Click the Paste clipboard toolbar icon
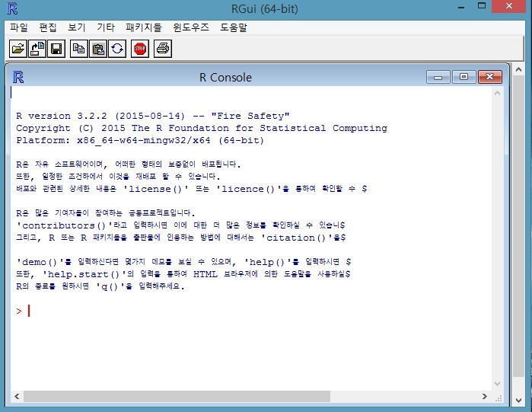The height and width of the screenshot is (412, 532). [x=98, y=49]
